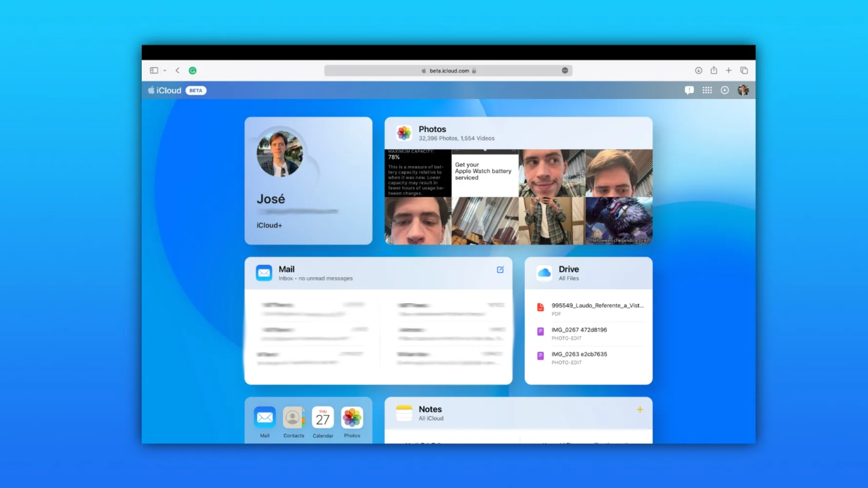Show the Safari tab overview
This screenshot has width=868, height=488.
click(x=744, y=70)
